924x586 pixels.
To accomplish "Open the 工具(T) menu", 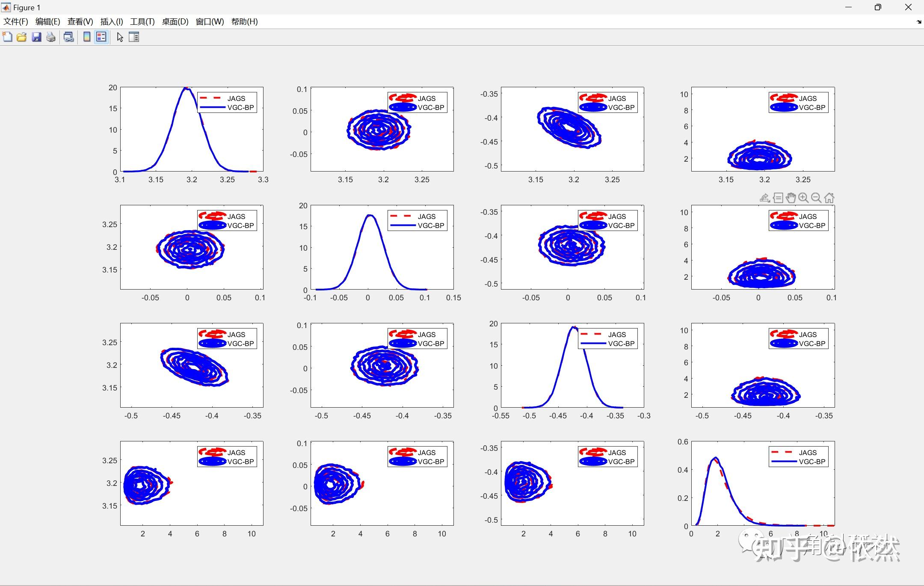I will coord(142,22).
